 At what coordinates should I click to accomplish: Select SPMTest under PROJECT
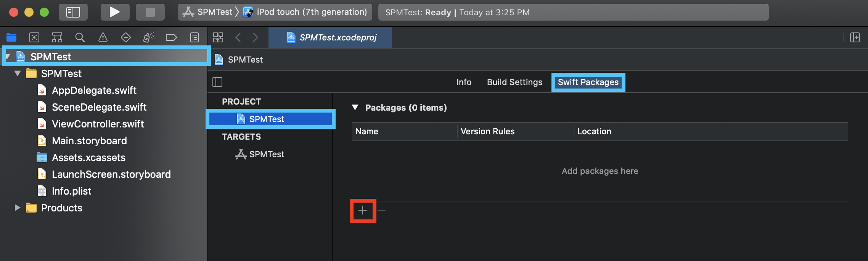point(270,119)
